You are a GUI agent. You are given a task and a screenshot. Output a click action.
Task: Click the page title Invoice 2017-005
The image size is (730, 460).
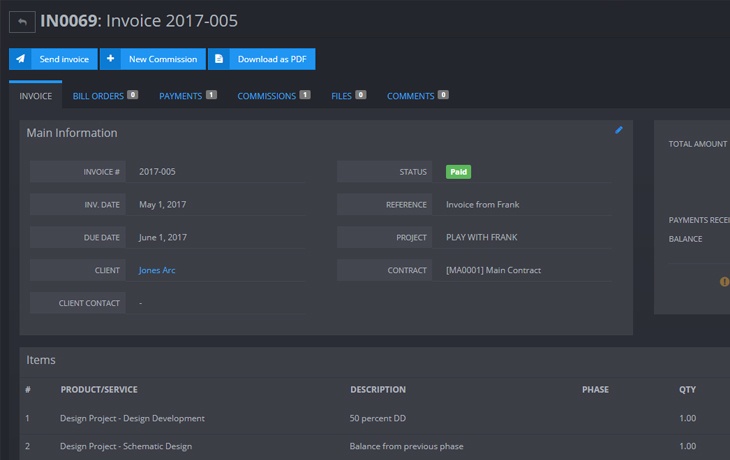[172, 21]
